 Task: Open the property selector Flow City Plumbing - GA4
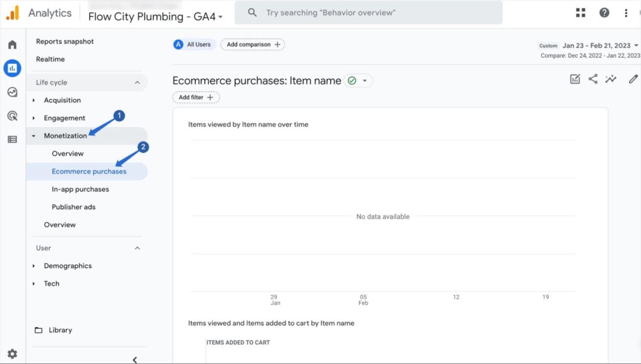(x=156, y=17)
